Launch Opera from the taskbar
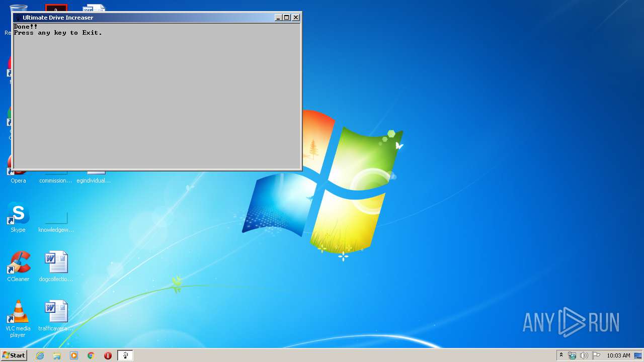 click(108, 355)
